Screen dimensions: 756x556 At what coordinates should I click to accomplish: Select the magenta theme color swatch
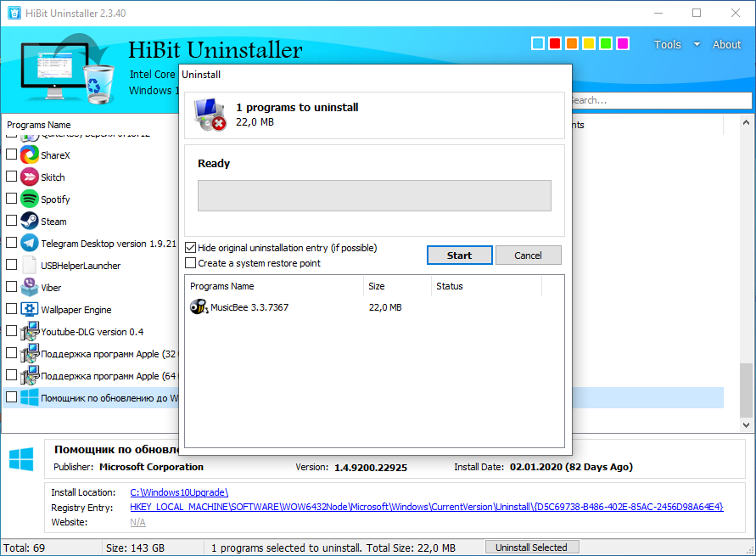pos(623,43)
